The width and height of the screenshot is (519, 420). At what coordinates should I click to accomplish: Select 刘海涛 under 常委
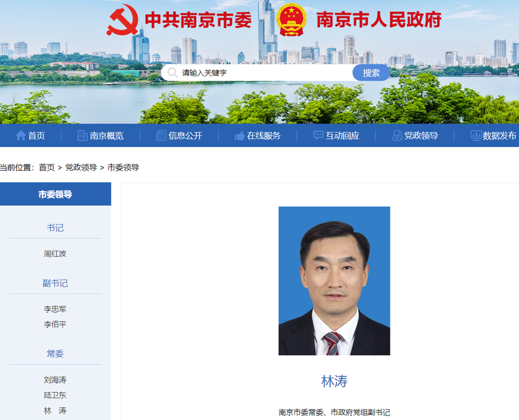[55, 380]
